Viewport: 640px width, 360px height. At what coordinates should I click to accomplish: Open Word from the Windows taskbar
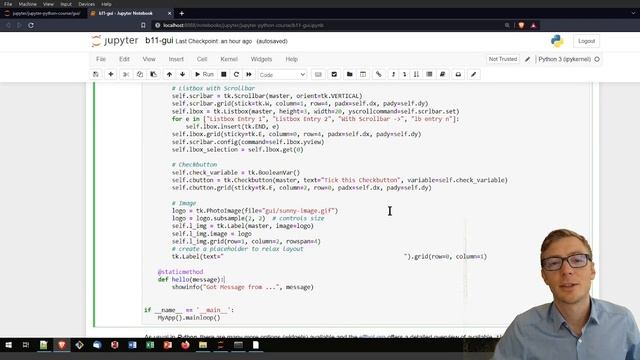click(132, 345)
